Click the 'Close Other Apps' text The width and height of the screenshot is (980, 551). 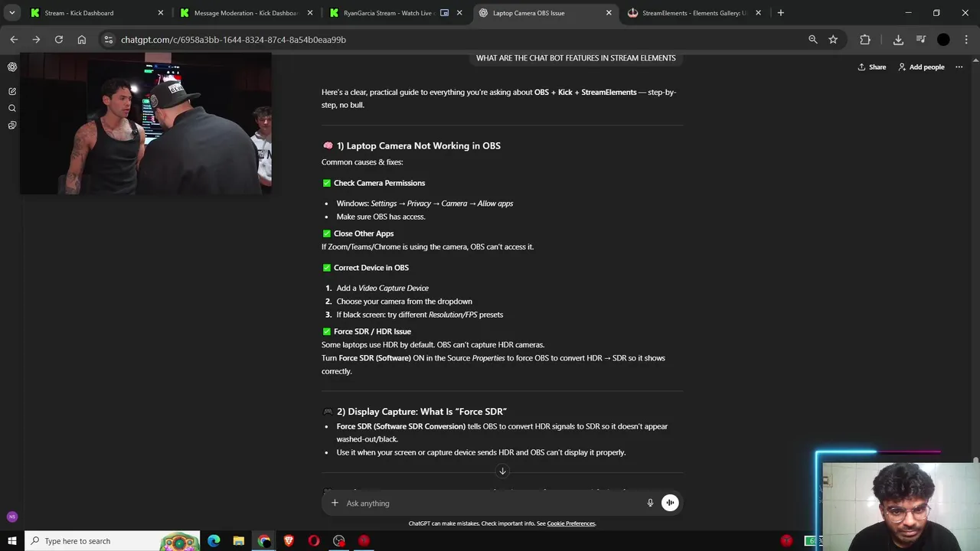tap(364, 233)
